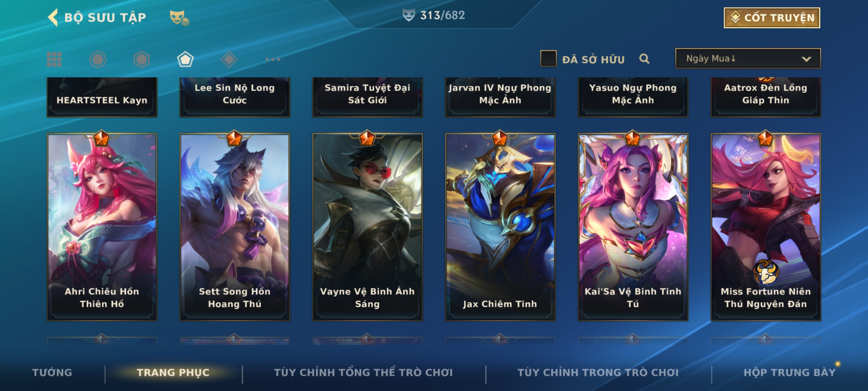Filter by the round-hexagon rarity icon

tap(98, 59)
